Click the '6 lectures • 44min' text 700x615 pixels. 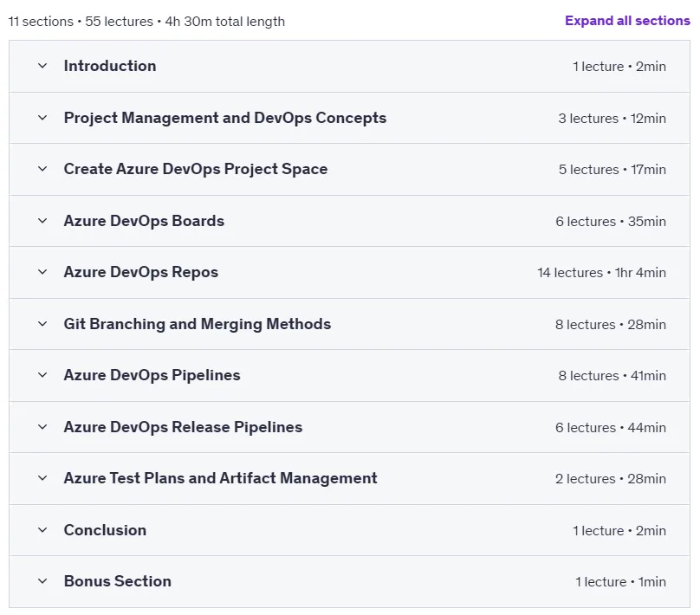coord(611,428)
